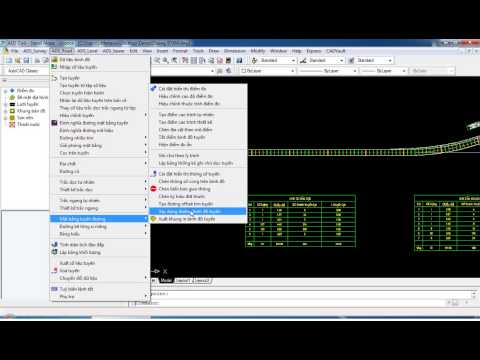Click the icon beside Nhập số liệu tuyến
This screenshot has height=360, width=480.
(x=54, y=67)
